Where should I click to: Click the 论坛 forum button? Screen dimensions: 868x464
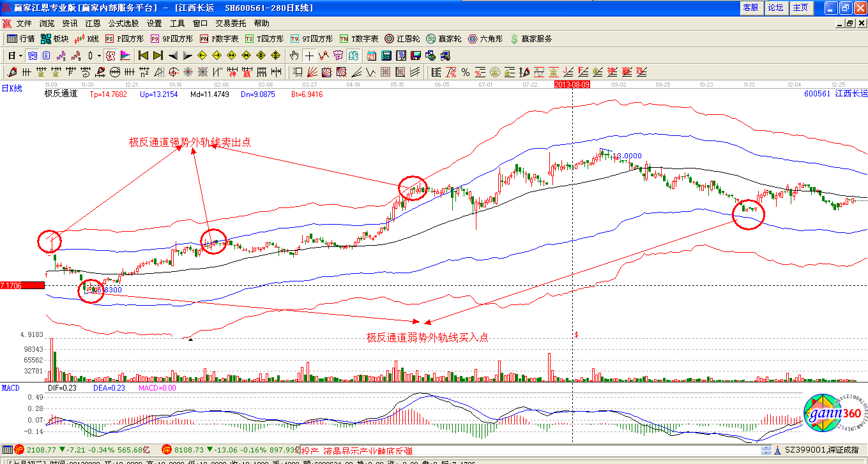coord(775,8)
